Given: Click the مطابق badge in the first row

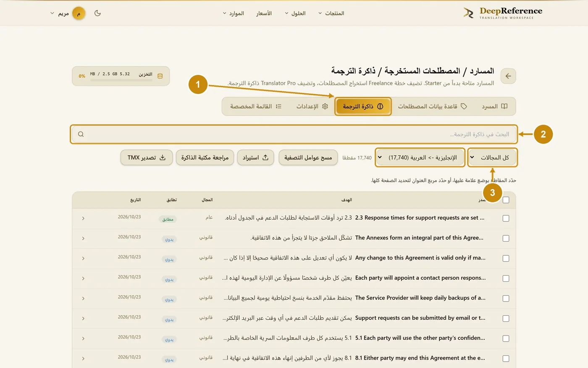Looking at the screenshot, I should point(168,219).
